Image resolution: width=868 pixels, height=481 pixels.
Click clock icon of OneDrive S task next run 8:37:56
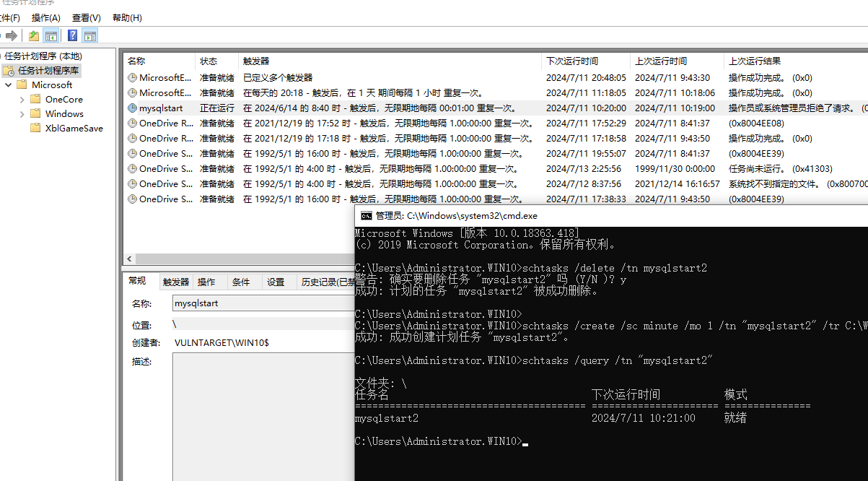click(x=132, y=183)
